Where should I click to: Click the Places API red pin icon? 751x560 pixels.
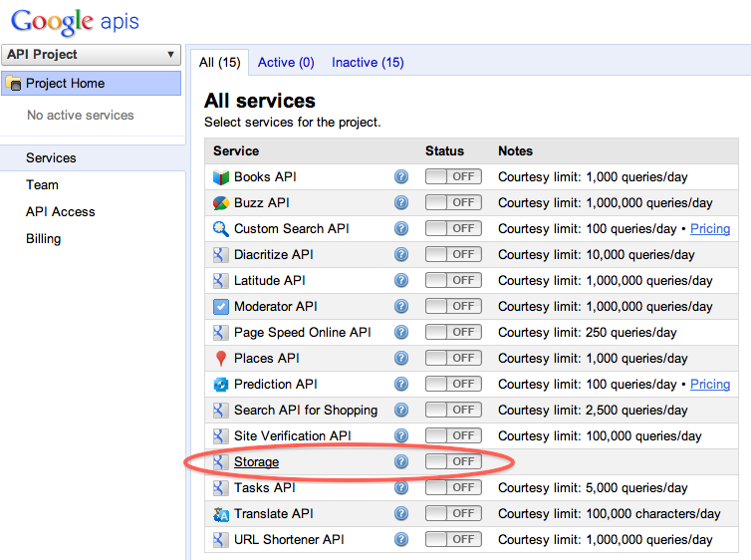(221, 359)
